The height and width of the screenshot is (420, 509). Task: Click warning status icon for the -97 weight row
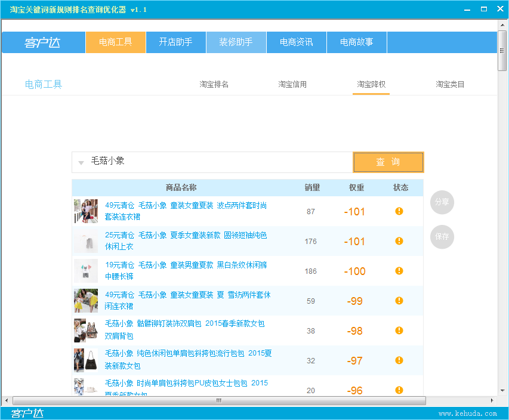coord(399,360)
